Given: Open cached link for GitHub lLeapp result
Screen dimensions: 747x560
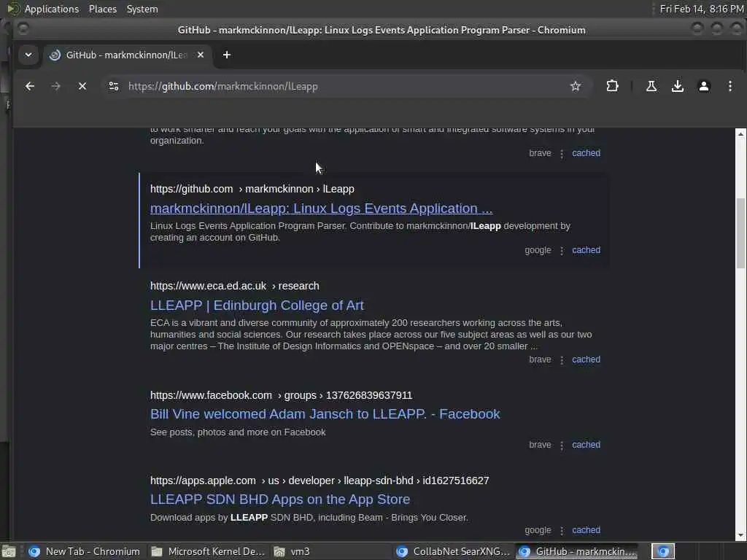Looking at the screenshot, I should 586,250.
